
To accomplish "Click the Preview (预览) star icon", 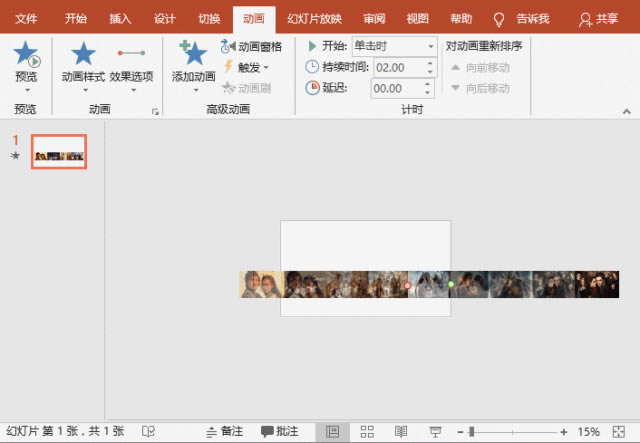I will (26, 55).
